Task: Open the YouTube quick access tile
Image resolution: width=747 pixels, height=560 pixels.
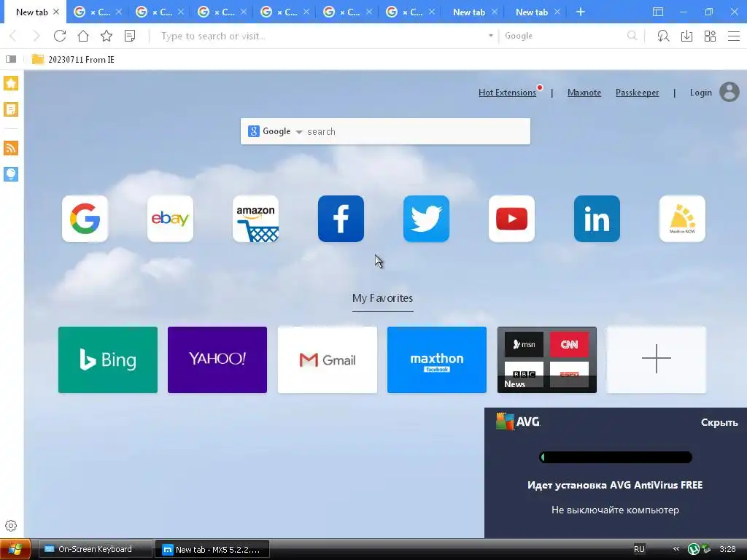Action: 511,219
